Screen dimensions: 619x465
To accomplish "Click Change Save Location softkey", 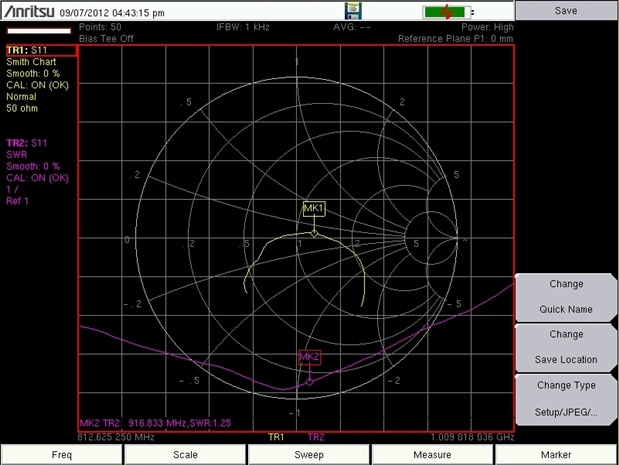I will (566, 347).
